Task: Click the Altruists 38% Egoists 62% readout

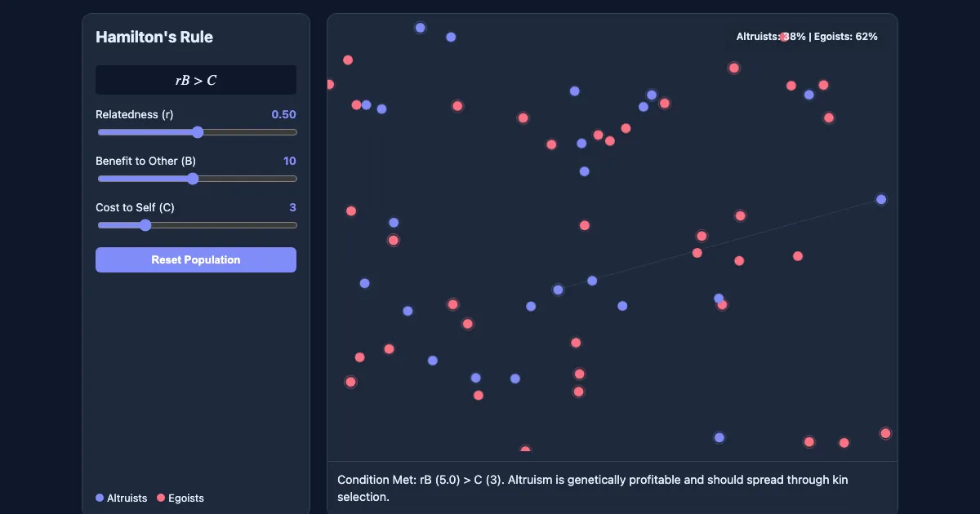Action: click(x=807, y=37)
